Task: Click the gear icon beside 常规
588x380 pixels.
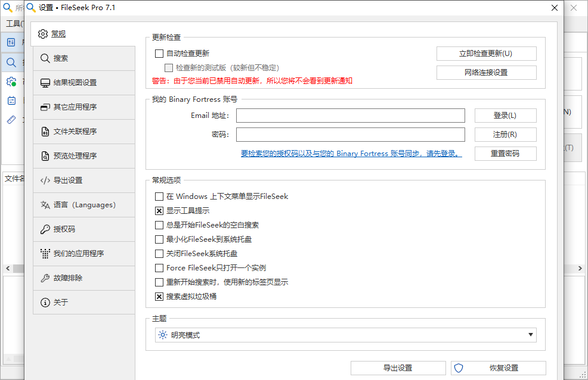Action: click(43, 34)
